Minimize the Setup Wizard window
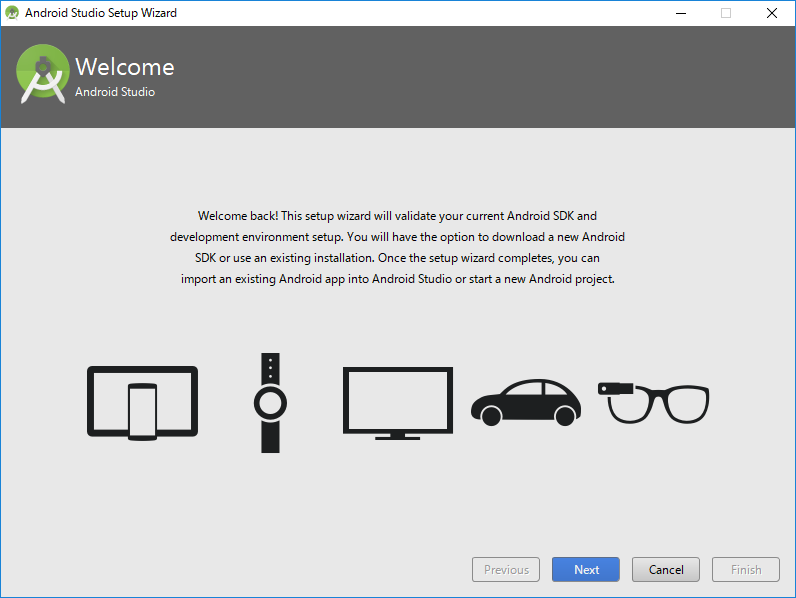Image resolution: width=796 pixels, height=598 pixels. click(681, 13)
